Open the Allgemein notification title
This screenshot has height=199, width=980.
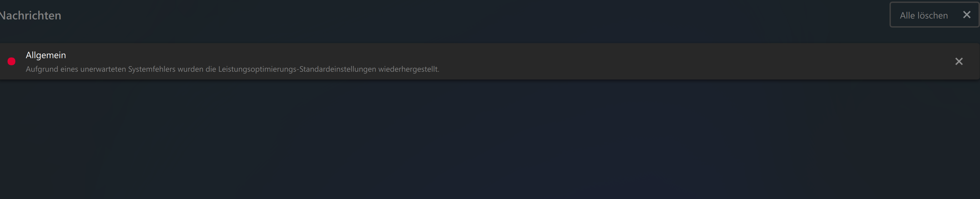point(46,55)
